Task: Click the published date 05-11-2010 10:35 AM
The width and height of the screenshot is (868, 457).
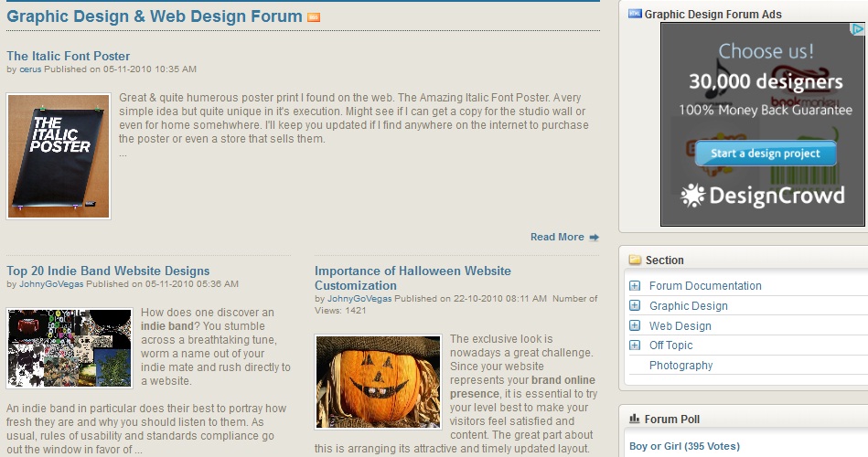Action: tap(149, 69)
